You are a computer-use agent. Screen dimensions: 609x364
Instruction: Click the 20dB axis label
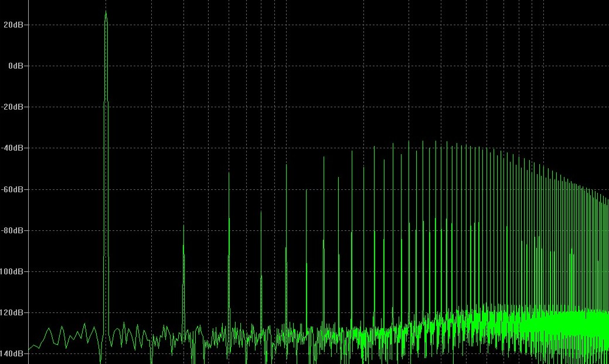[13, 25]
